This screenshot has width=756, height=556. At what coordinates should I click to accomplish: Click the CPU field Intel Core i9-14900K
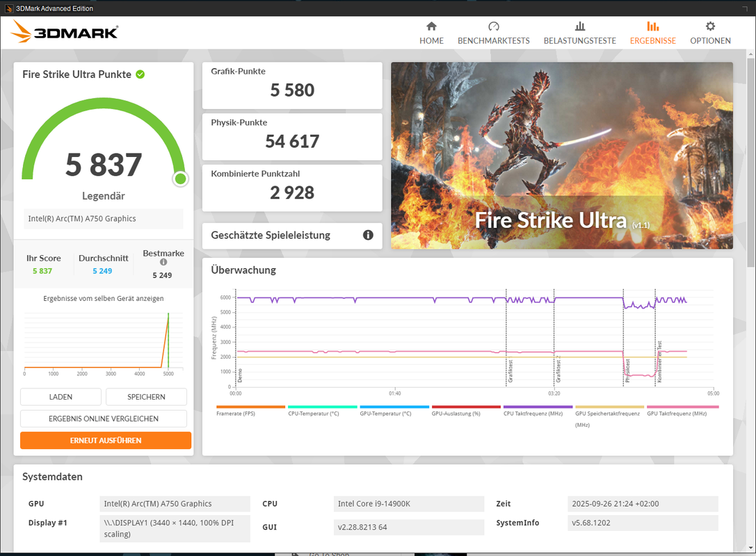[x=409, y=504]
